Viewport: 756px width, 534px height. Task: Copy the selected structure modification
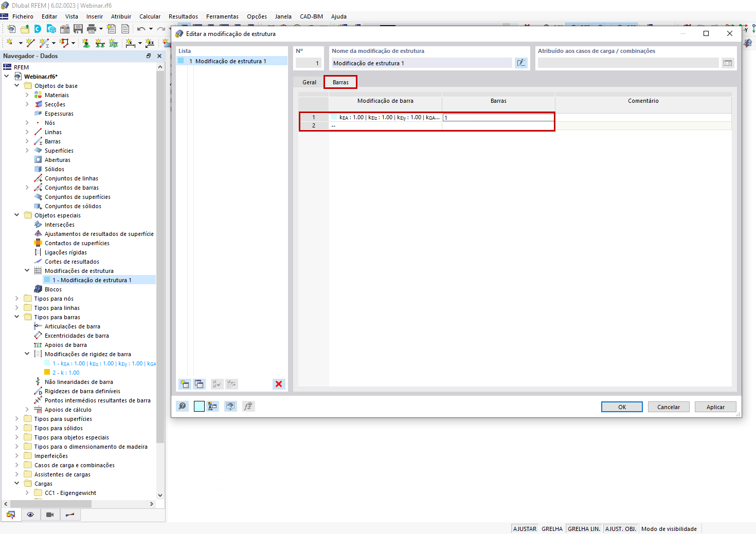(x=199, y=384)
